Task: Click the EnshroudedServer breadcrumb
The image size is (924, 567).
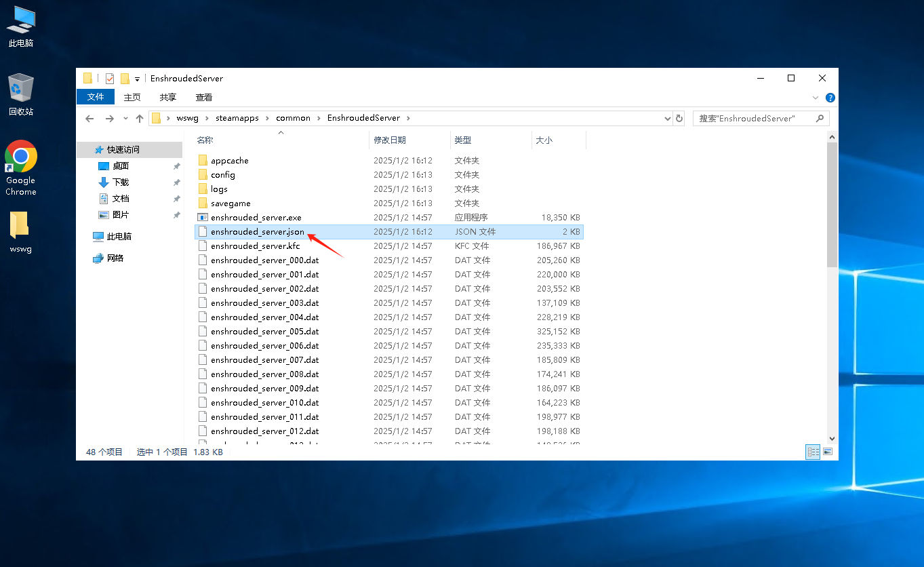Action: coord(363,118)
